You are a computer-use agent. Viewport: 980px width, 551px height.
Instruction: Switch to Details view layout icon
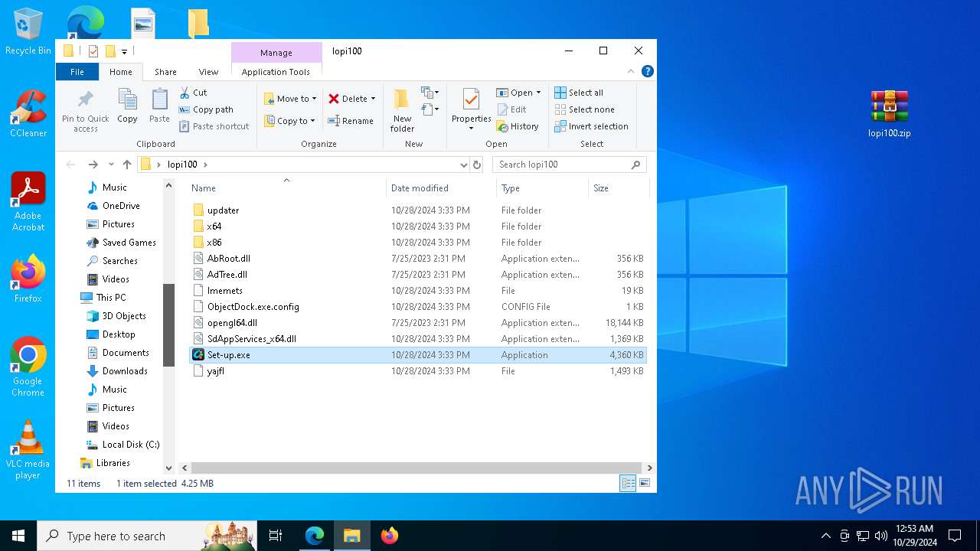click(628, 484)
